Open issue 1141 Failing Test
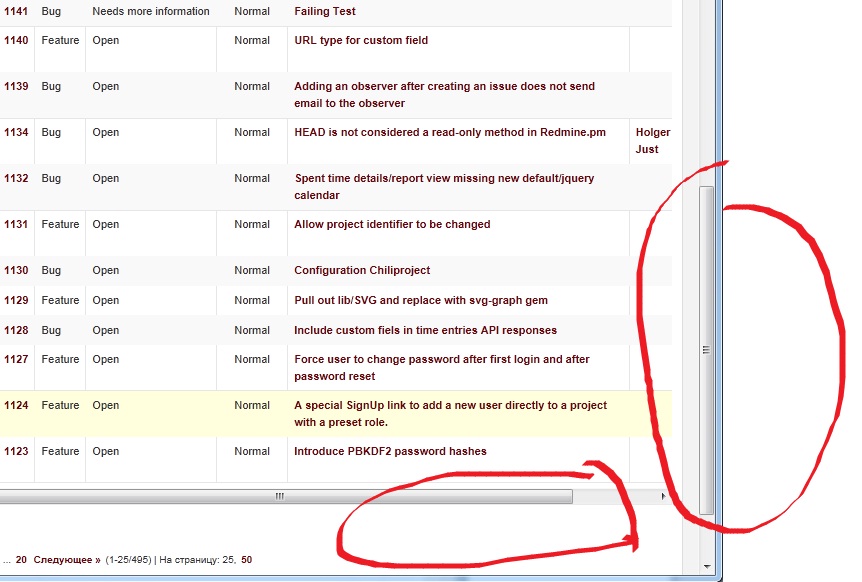The height and width of the screenshot is (582, 862). point(325,11)
